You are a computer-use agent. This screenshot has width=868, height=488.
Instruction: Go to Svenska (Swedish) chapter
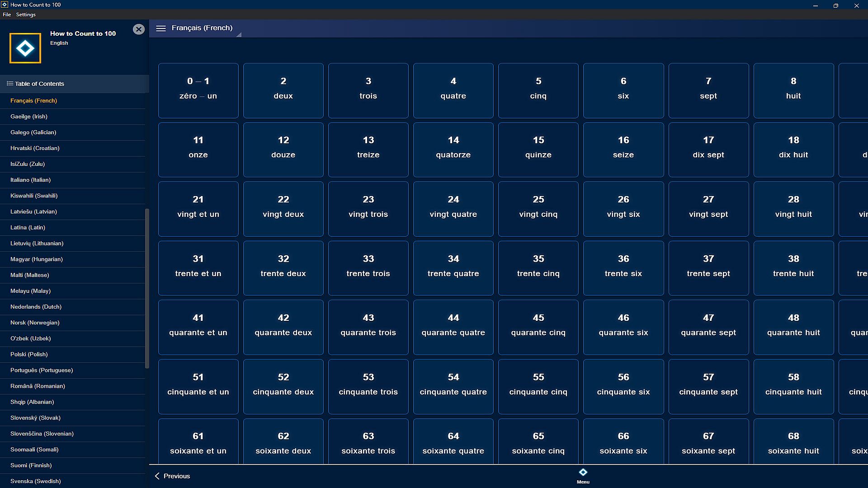(35, 481)
